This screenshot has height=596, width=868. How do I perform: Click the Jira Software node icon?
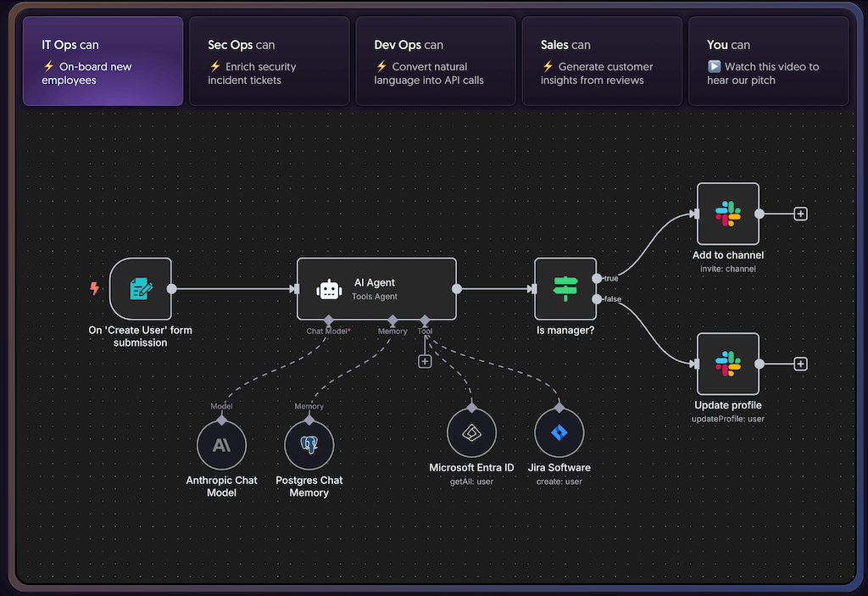[559, 432]
